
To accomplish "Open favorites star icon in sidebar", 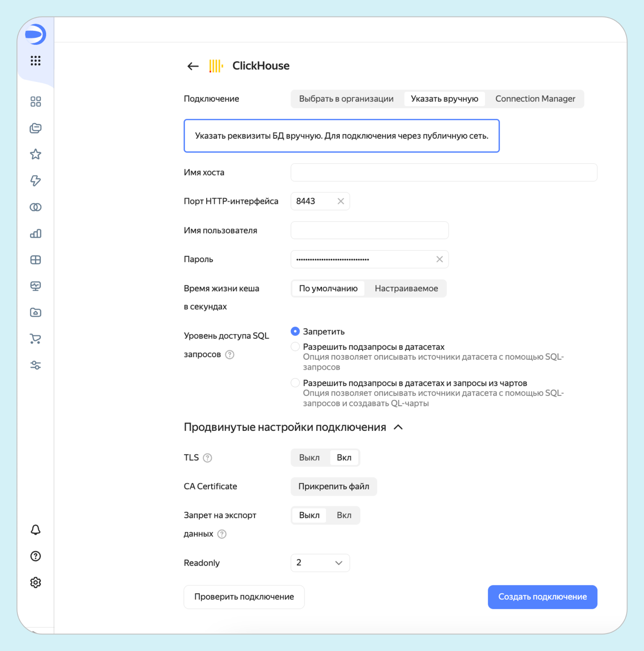I will (x=35, y=154).
